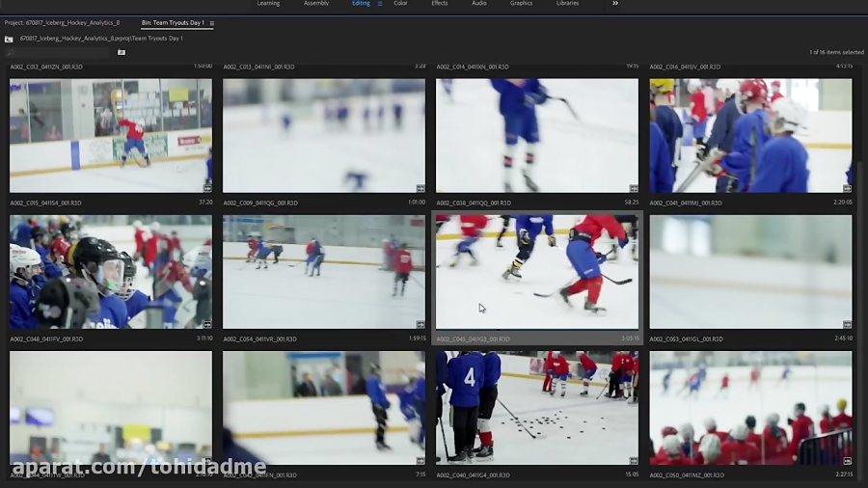Select thumbnail of clip A002_C038_0411QQ_001.R3D
The height and width of the screenshot is (488, 868).
537,135
